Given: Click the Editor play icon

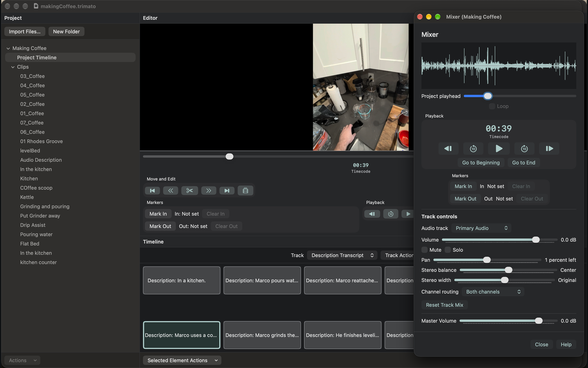Looking at the screenshot, I should (408, 214).
